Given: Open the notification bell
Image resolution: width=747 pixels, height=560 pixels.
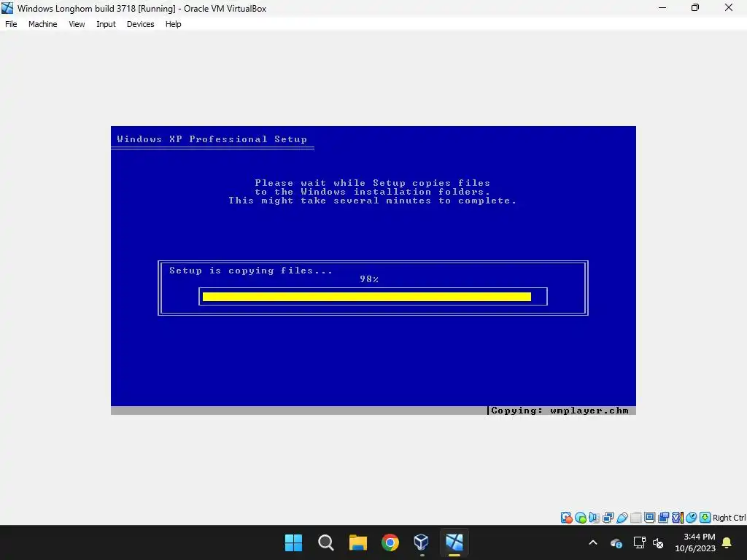Looking at the screenshot, I should [727, 542].
